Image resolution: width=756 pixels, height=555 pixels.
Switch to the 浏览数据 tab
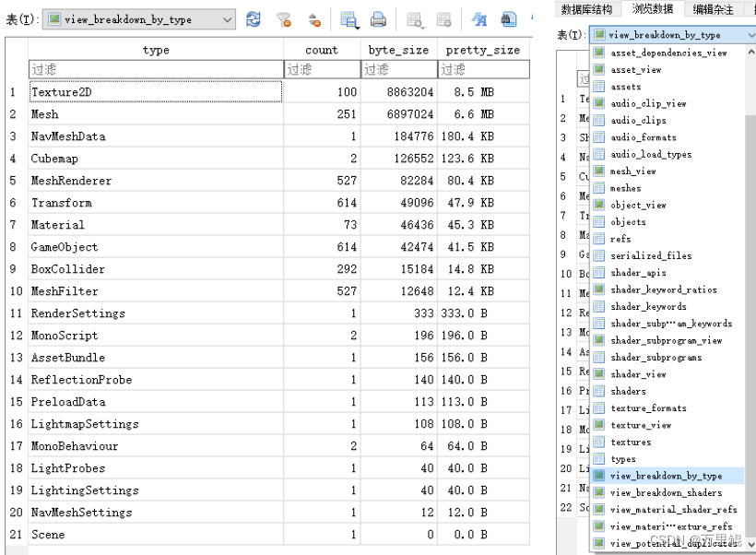coord(653,8)
